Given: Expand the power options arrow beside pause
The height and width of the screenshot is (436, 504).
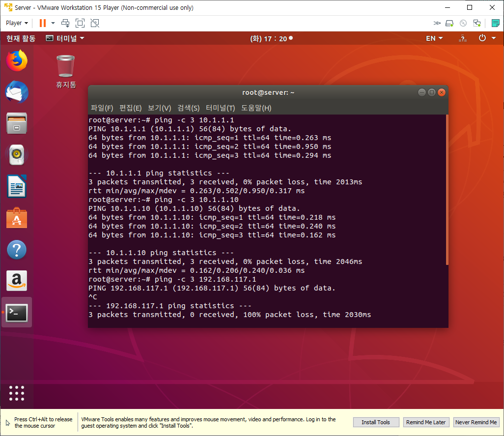Looking at the screenshot, I should coord(53,23).
